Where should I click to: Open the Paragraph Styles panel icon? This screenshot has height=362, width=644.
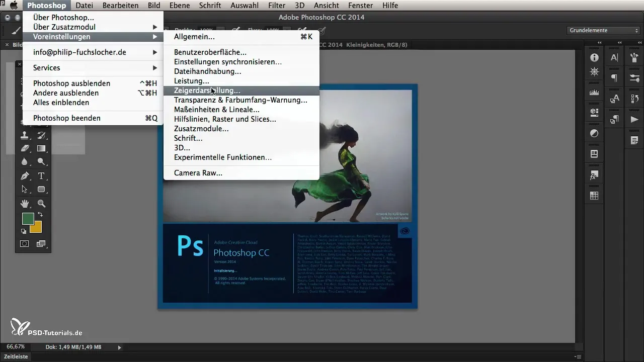(x=614, y=119)
